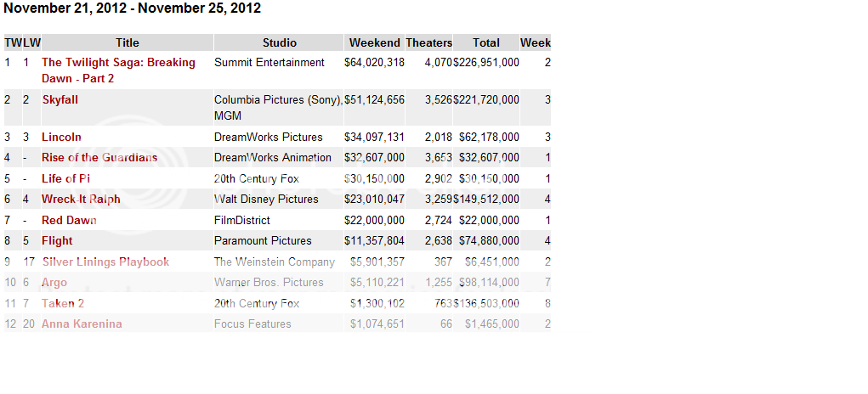
Task: Click the LW column header
Action: pyautogui.click(x=31, y=42)
